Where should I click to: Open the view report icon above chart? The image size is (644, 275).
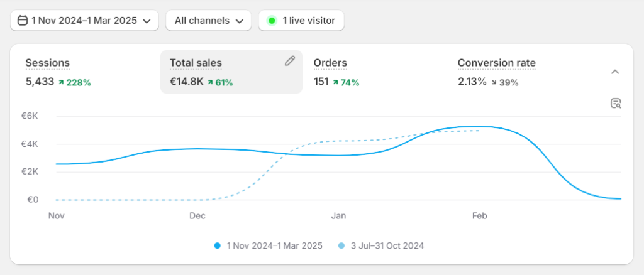[x=616, y=104]
